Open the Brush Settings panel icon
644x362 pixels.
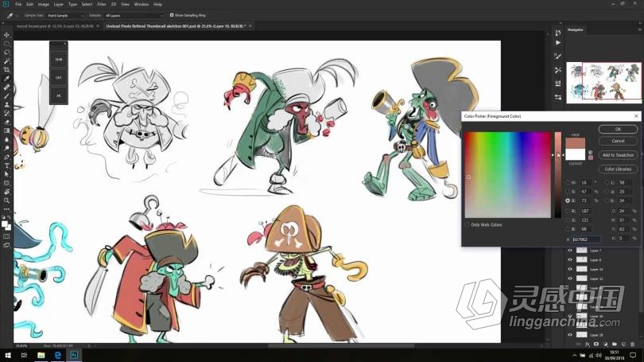pos(558,56)
